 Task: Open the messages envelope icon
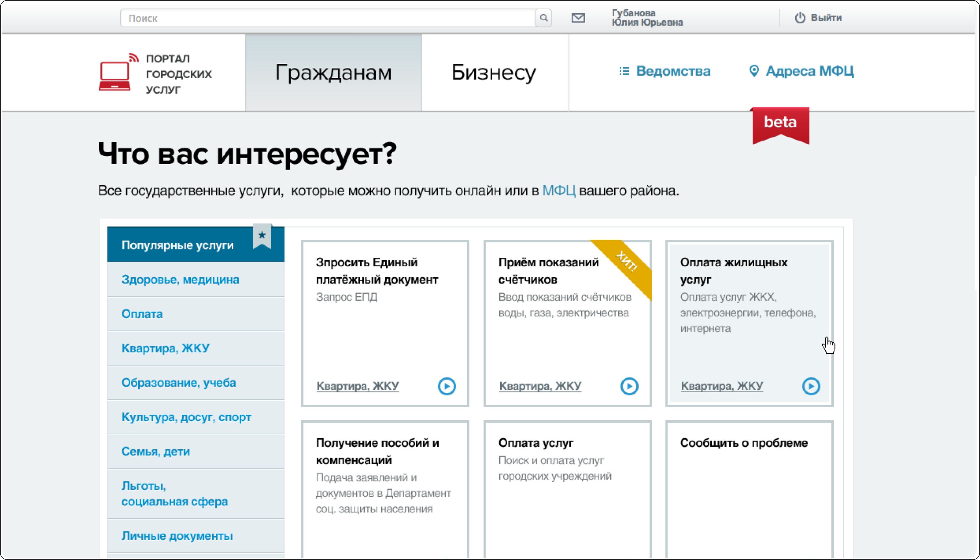(578, 18)
